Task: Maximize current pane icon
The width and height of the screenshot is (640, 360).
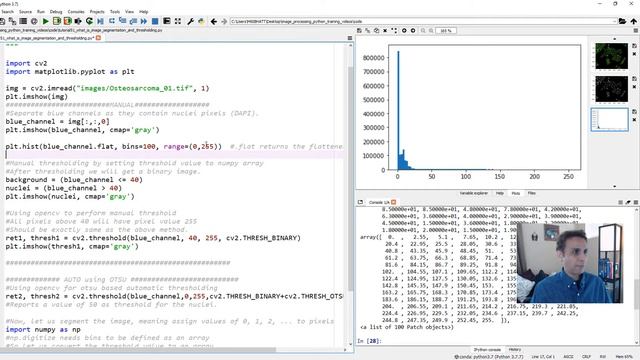Action: point(167,21)
